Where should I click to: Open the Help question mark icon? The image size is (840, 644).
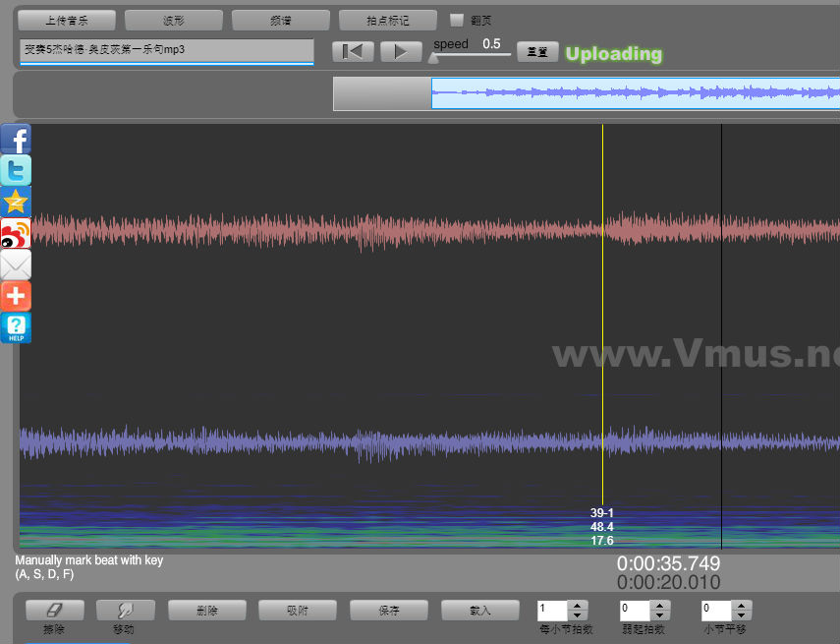pyautogui.click(x=16, y=327)
